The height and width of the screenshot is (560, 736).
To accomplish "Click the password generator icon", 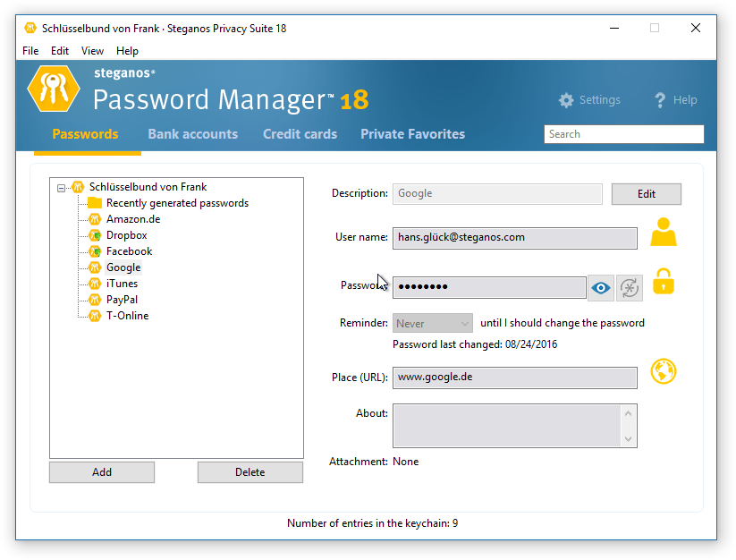I will [x=630, y=287].
